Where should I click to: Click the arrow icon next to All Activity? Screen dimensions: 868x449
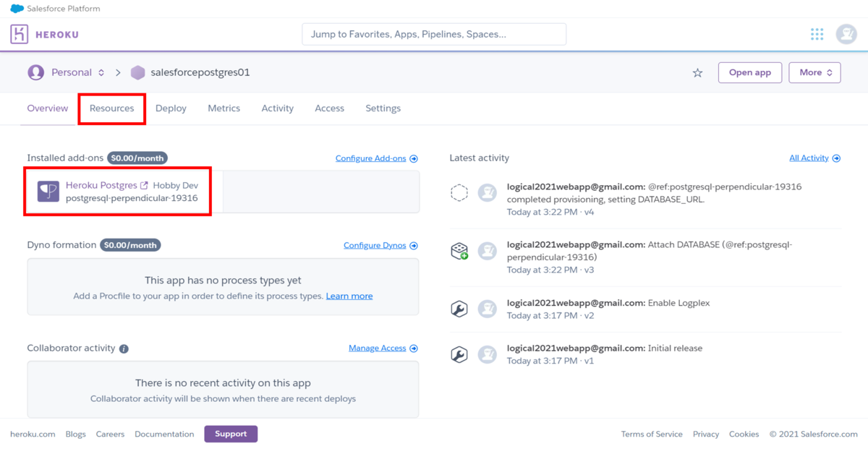(x=836, y=158)
